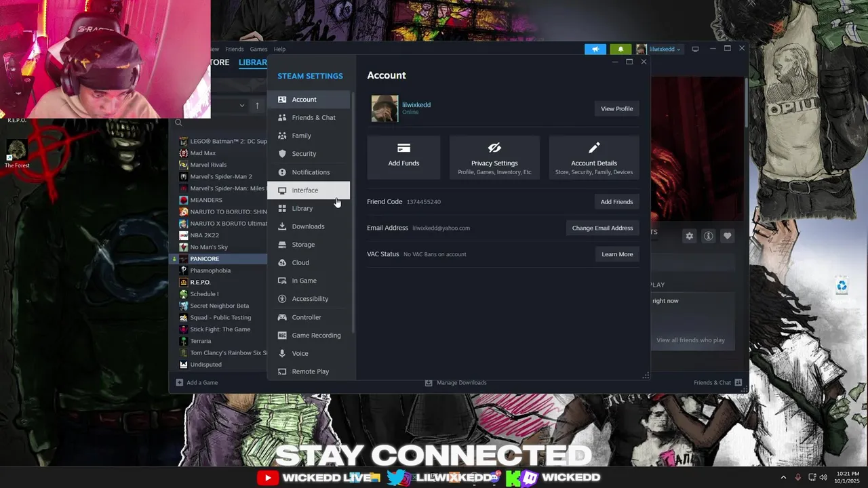
Task: Click the library sort-ascending arrow
Action: [x=257, y=106]
